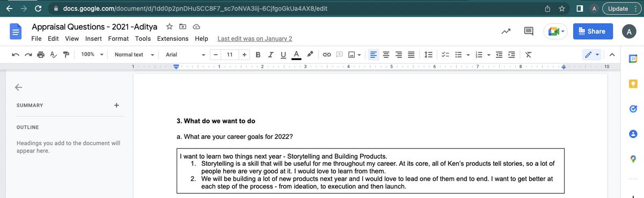Open Google Maps side panel
This screenshot has height=198, width=644.
click(633, 159)
